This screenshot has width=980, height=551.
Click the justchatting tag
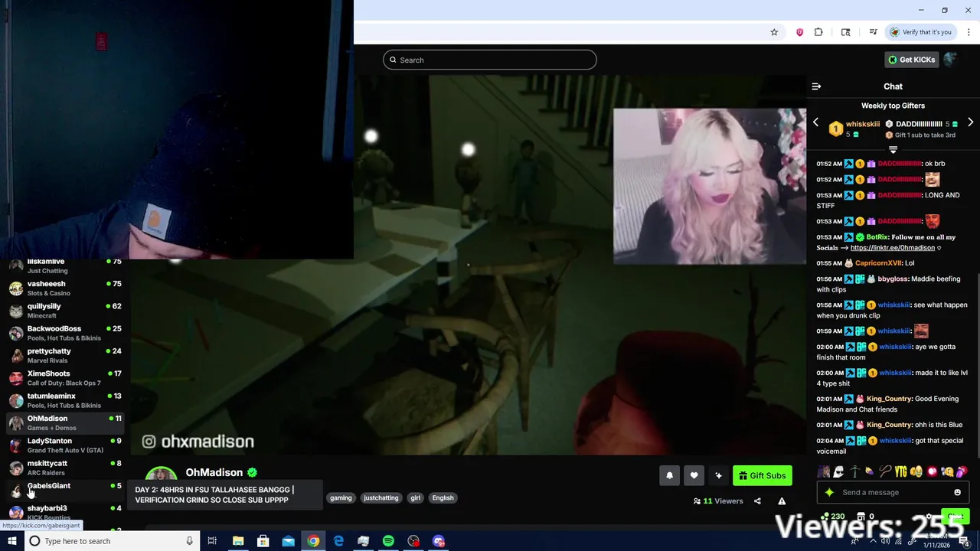click(x=381, y=497)
